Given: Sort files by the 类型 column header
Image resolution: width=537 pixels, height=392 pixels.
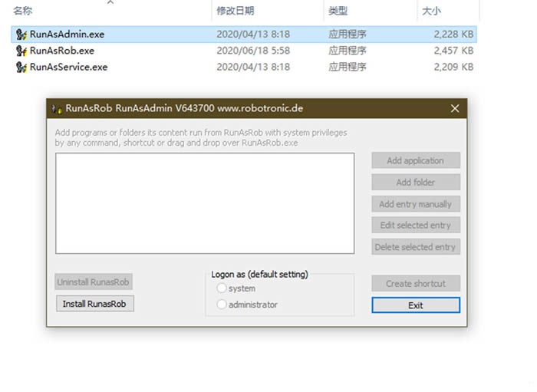Looking at the screenshot, I should [338, 11].
